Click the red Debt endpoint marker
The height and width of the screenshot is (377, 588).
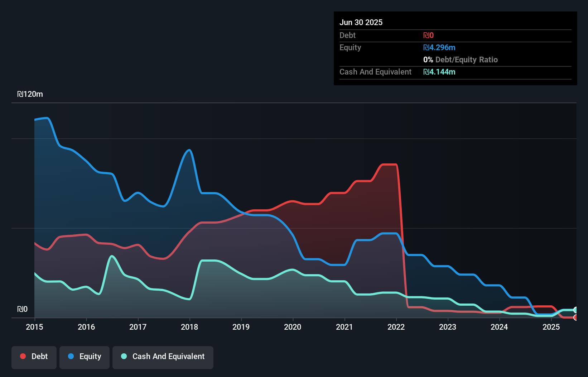point(576,318)
